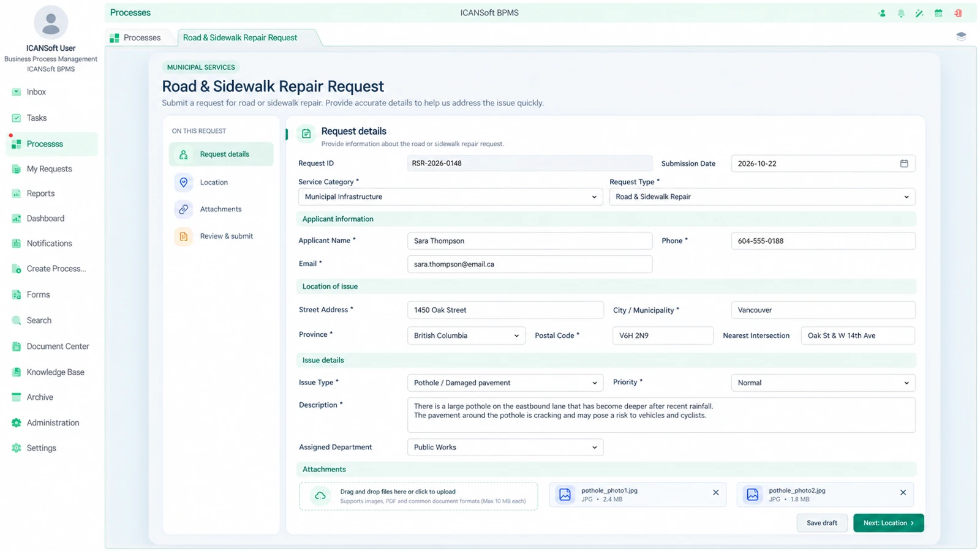Image resolution: width=980 pixels, height=551 pixels.
Task: Click the user profile icon in top bar
Action: pyautogui.click(x=882, y=13)
